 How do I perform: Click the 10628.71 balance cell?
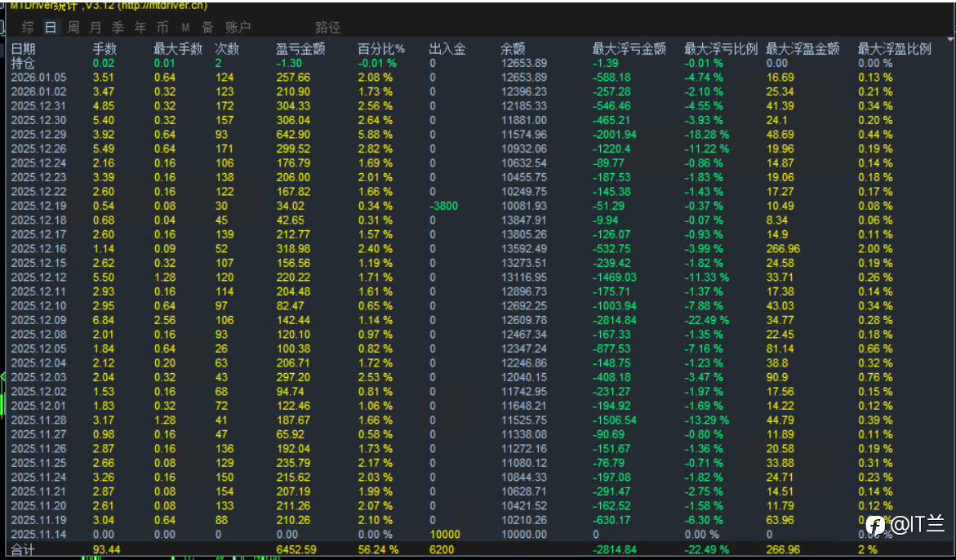[524, 491]
